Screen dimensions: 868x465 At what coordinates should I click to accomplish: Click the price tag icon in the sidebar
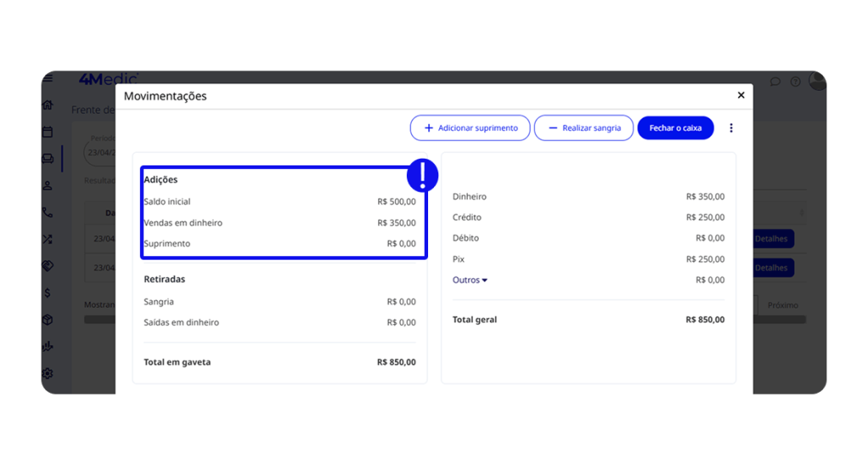point(47,266)
